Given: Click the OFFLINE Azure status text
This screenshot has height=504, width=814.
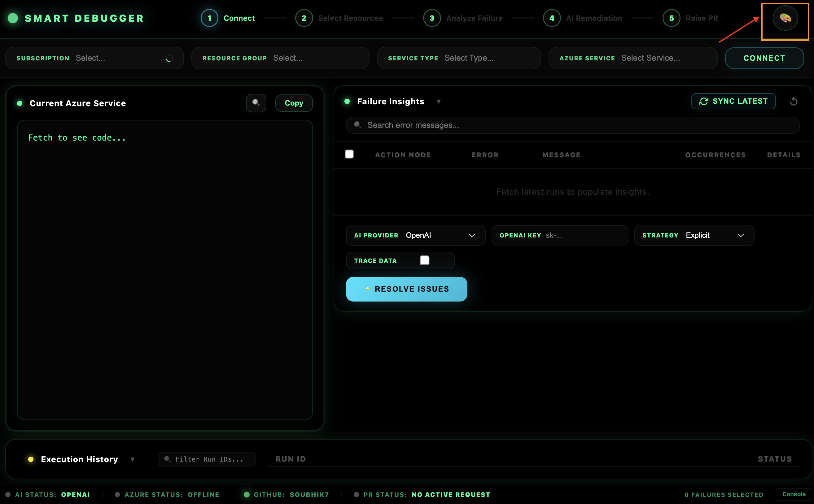Looking at the screenshot, I should (x=203, y=495).
